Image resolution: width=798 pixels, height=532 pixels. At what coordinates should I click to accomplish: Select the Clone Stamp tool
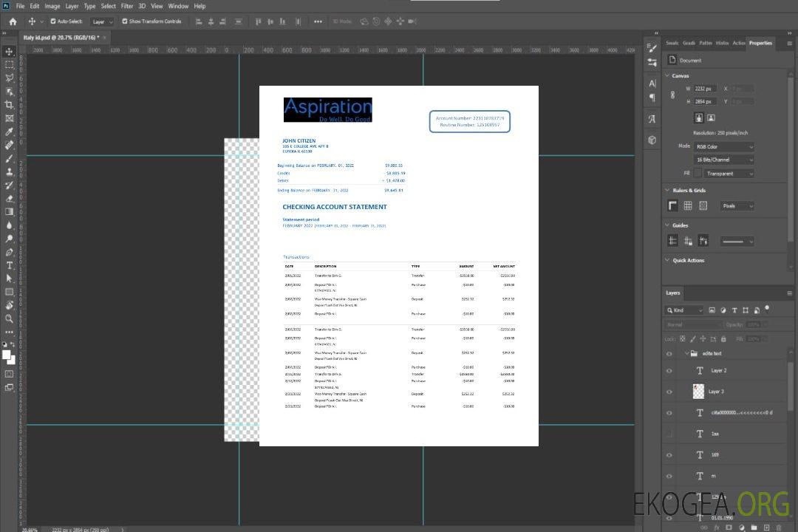pos(9,171)
